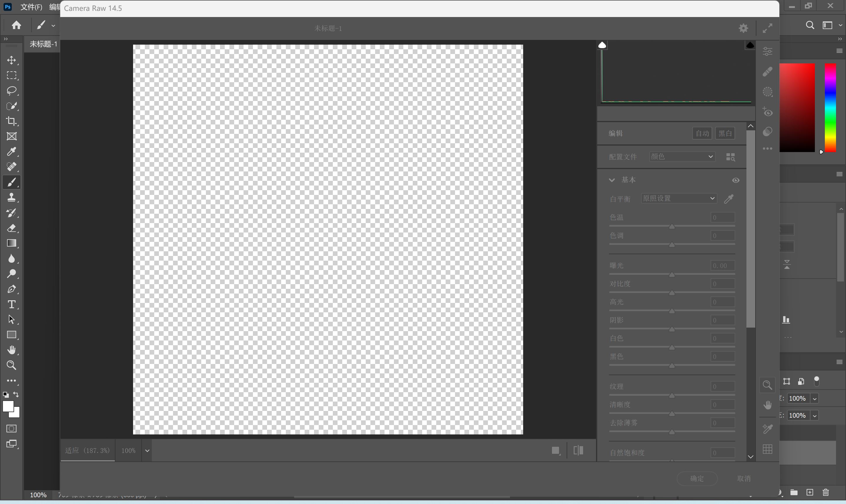This screenshot has width=846, height=504.
Task: Select the Red Eye removal tool
Action: click(x=767, y=112)
